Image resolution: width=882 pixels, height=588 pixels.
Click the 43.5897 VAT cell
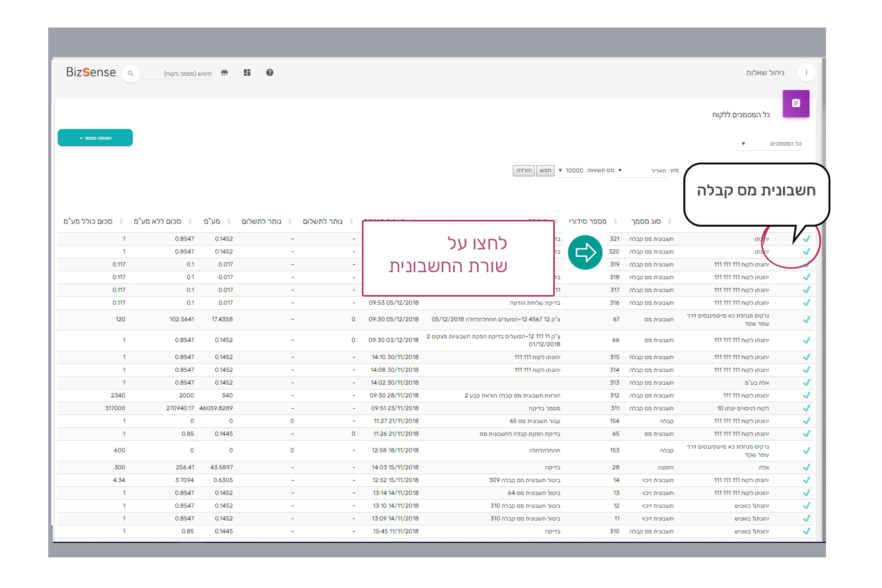tap(222, 467)
